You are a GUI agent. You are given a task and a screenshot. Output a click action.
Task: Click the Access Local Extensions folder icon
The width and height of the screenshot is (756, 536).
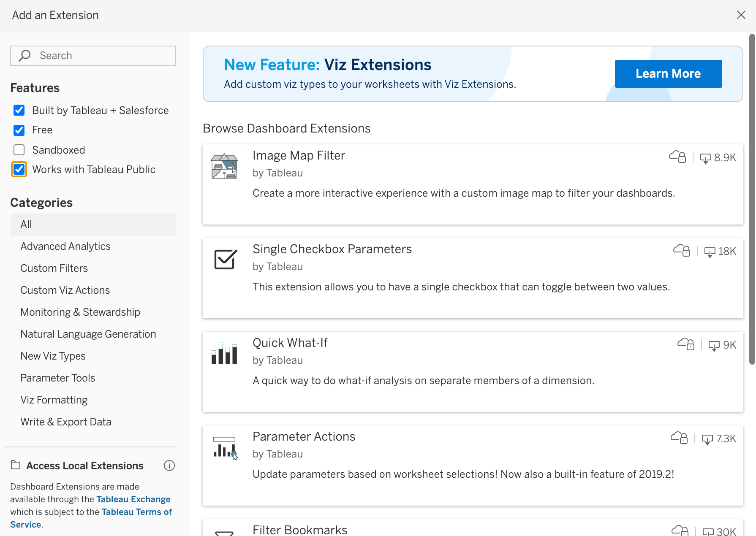pos(16,465)
